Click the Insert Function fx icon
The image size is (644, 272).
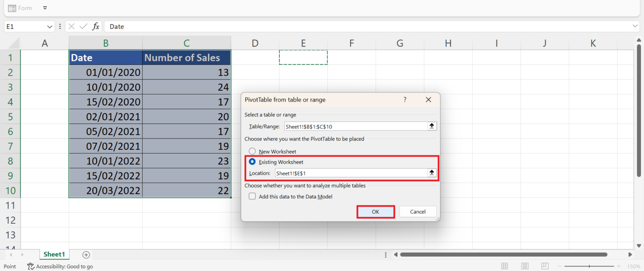click(96, 26)
